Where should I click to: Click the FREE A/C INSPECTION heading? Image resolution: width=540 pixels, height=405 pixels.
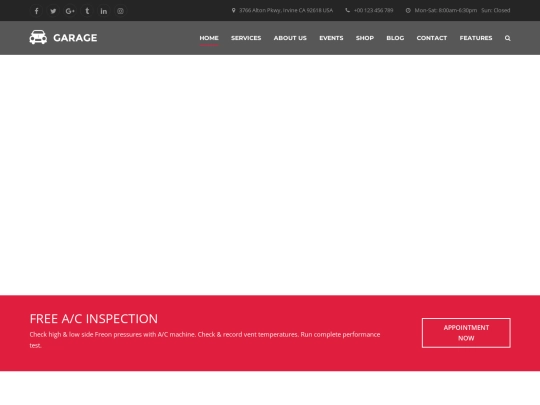tap(94, 319)
